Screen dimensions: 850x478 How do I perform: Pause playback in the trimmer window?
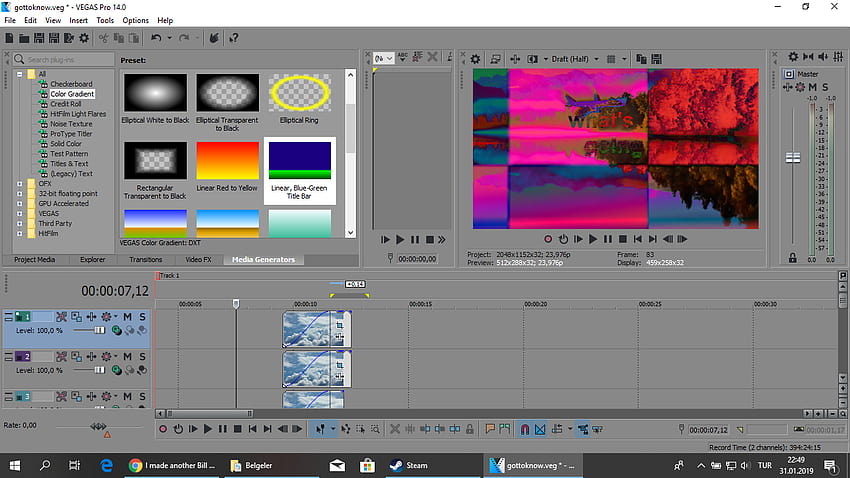coord(415,239)
